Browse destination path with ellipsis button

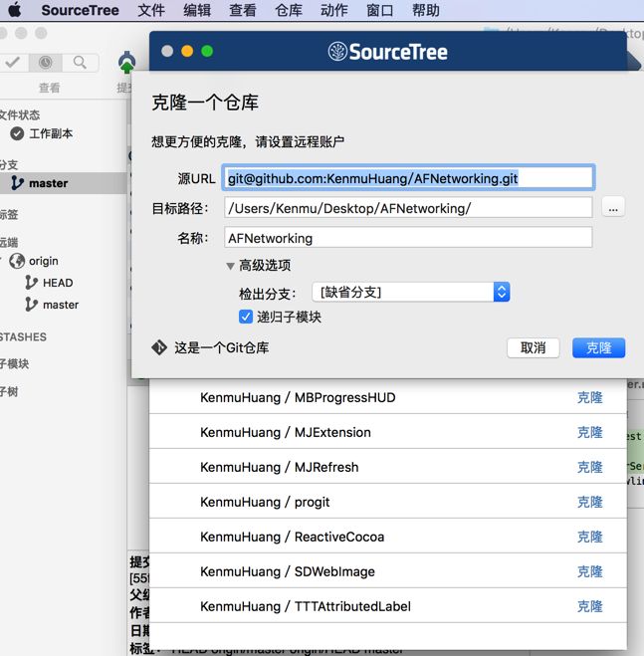[613, 207]
